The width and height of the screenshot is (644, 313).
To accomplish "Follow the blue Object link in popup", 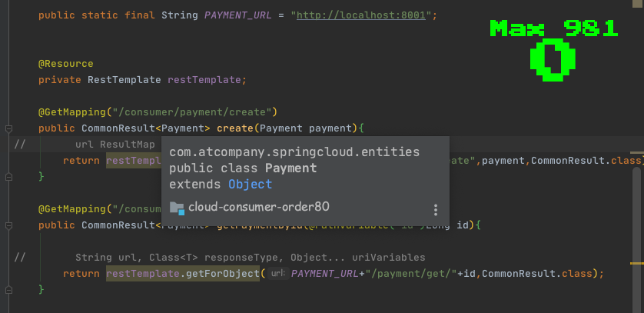I will (250, 185).
